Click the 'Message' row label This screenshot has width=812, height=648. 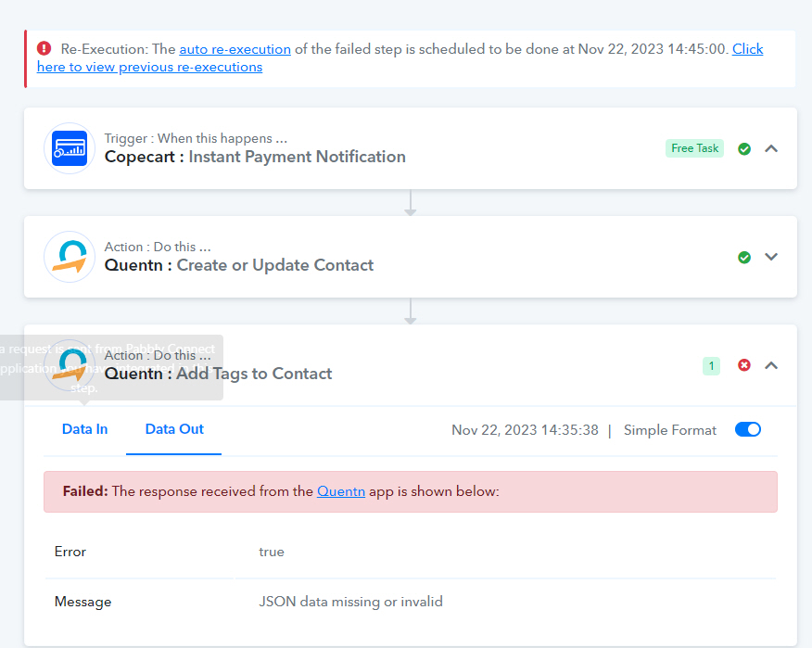coord(82,602)
